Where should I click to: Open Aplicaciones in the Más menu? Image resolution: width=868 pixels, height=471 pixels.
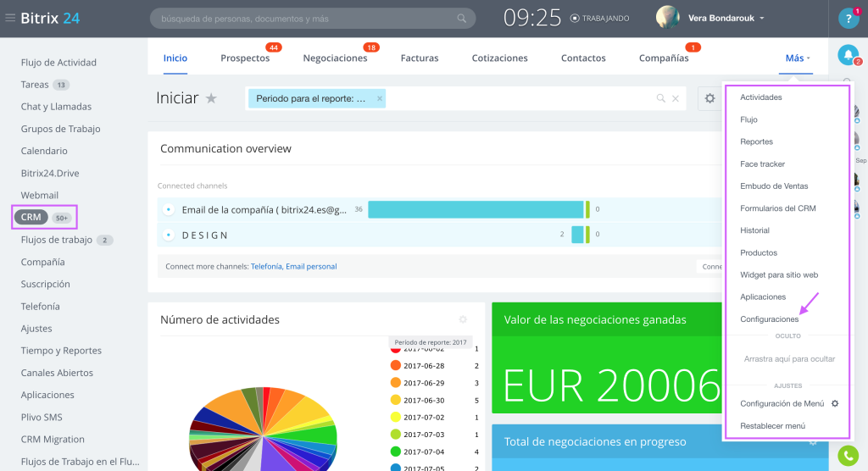(x=763, y=296)
